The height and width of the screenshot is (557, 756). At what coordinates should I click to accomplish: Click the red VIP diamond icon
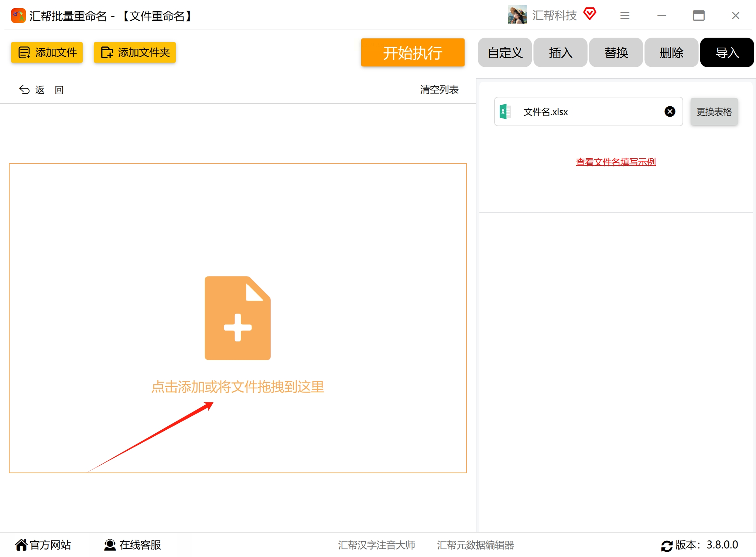click(x=590, y=14)
